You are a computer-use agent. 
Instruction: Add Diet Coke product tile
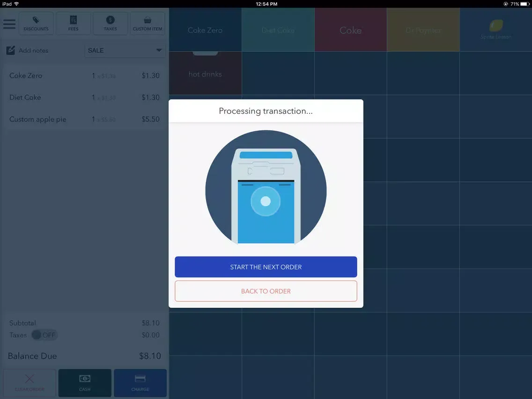[x=278, y=30]
